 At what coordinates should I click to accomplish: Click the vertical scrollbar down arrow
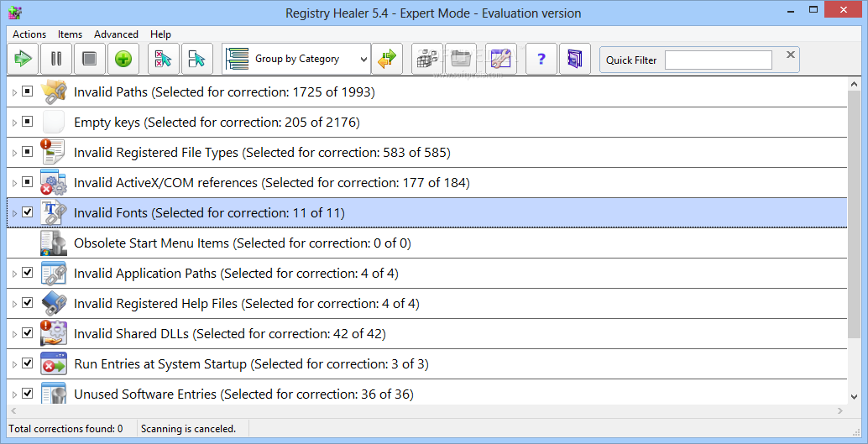pos(853,396)
